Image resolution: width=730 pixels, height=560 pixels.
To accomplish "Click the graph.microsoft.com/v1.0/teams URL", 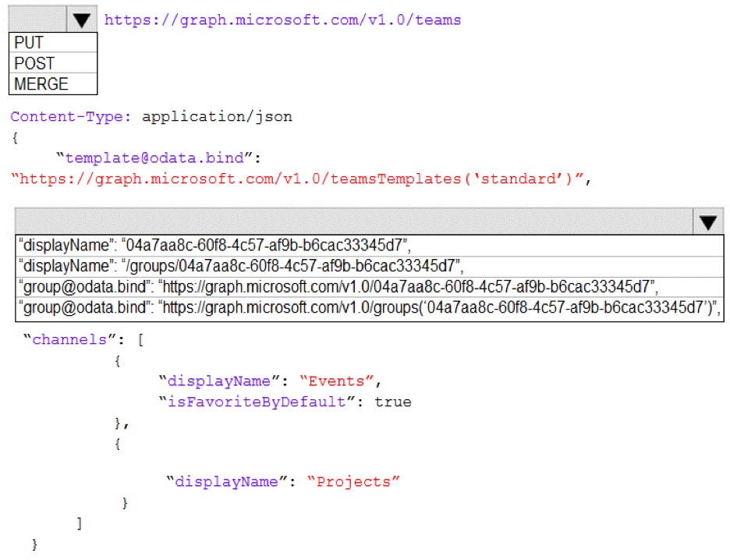I will (282, 20).
